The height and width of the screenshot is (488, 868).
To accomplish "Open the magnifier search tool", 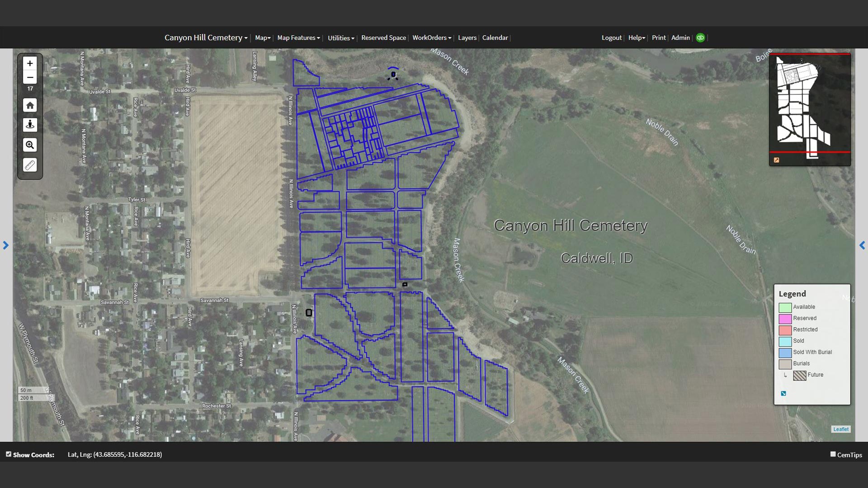I will point(30,145).
